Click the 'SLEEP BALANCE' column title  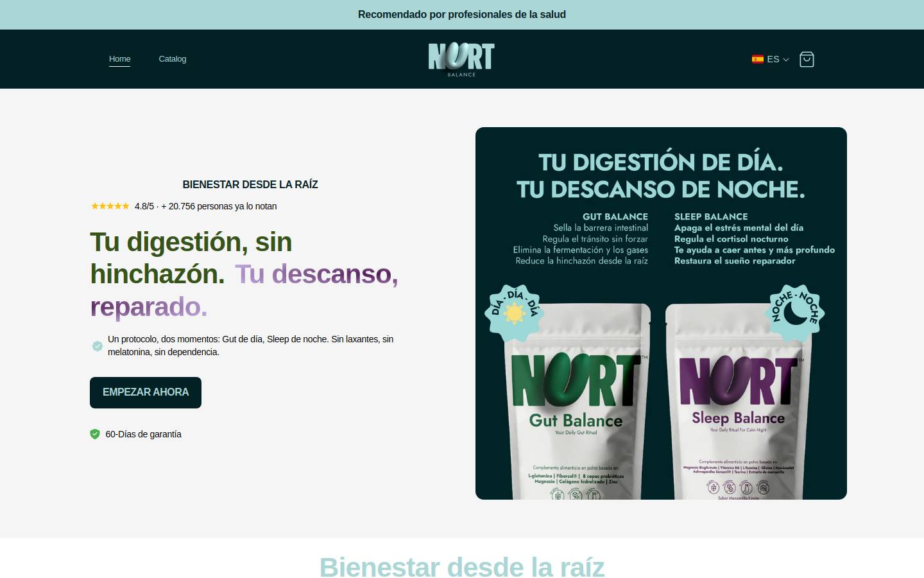711,216
